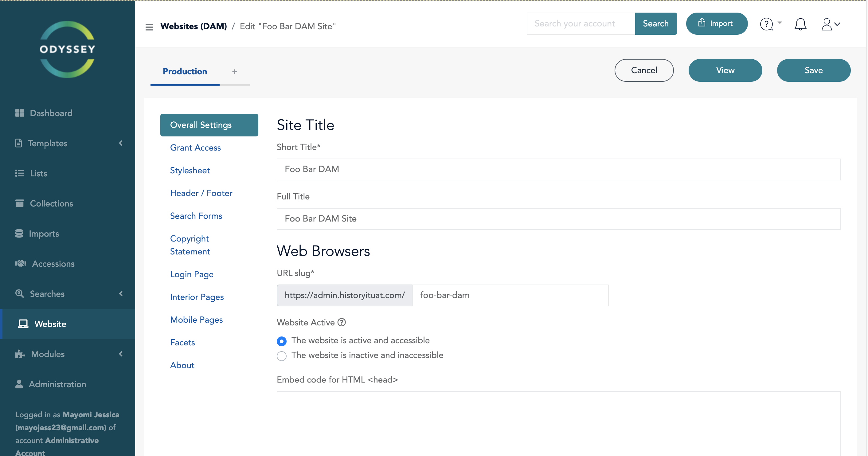
Task: Click the Save button
Action: [813, 70]
